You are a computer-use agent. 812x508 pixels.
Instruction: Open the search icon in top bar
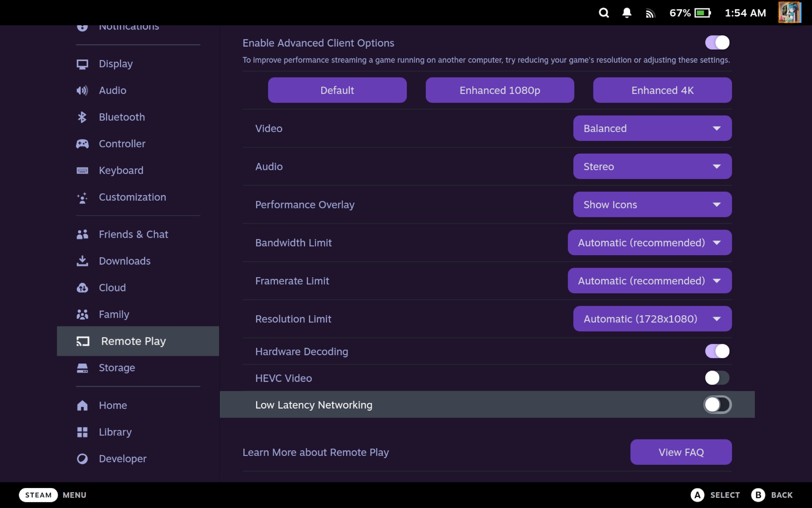604,13
